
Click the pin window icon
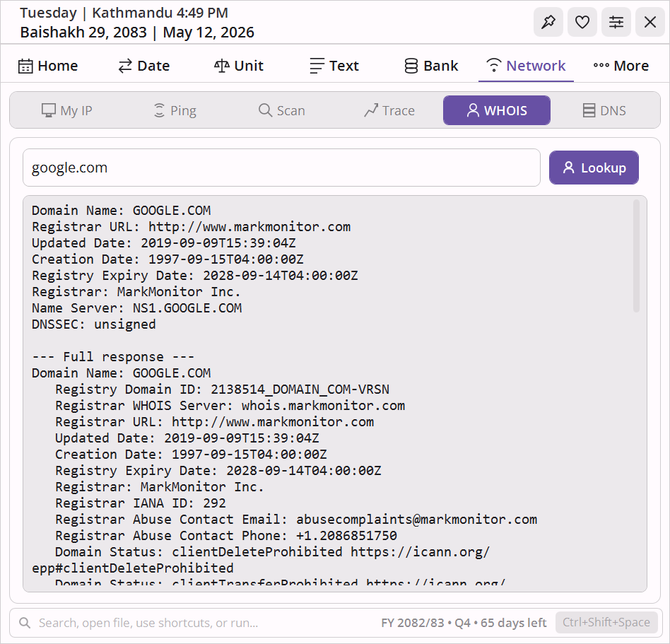(x=548, y=22)
